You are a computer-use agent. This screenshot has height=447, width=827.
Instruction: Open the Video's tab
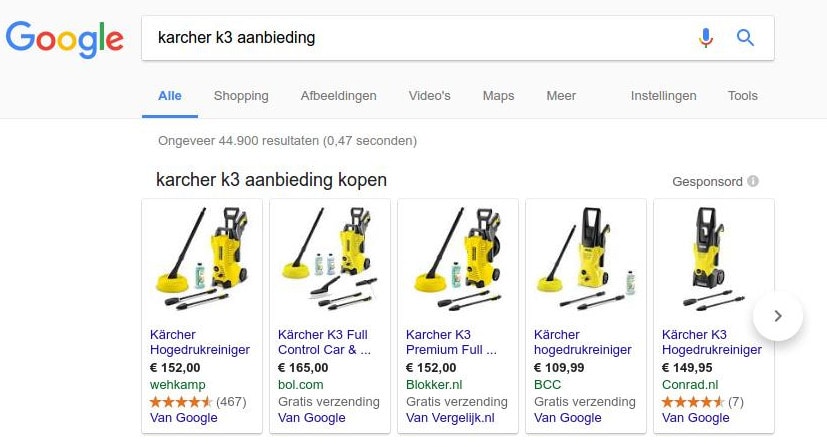click(429, 96)
